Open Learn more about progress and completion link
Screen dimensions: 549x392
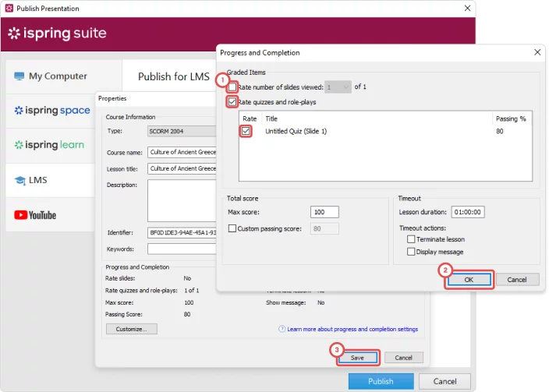point(352,329)
